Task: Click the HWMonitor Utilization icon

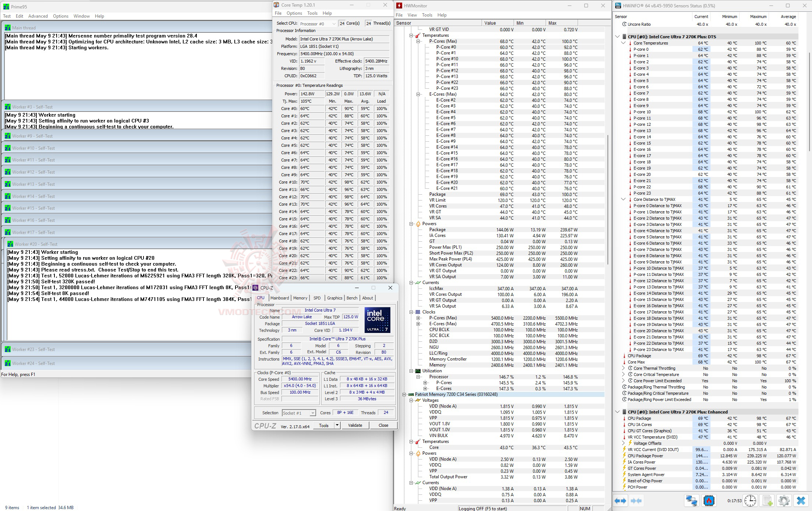Action: pos(418,371)
